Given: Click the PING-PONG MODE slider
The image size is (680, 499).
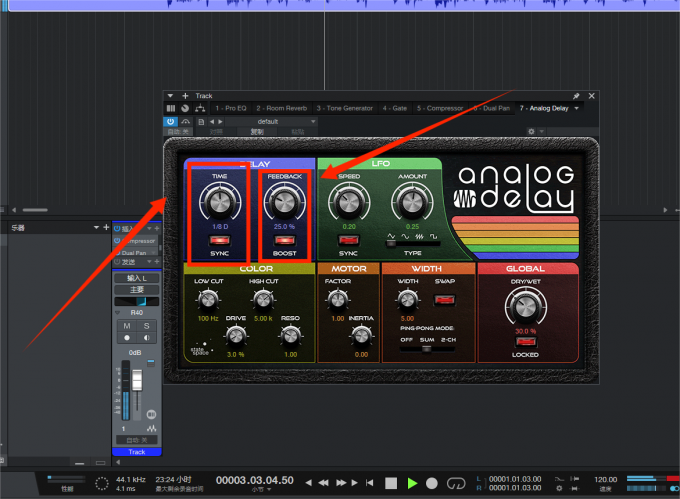Looking at the screenshot, I should [427, 349].
